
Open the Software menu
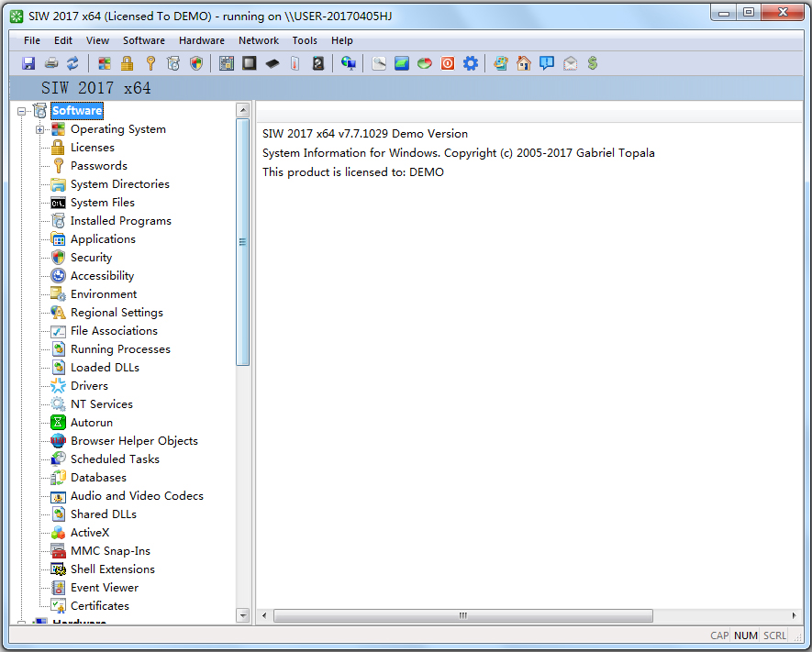(x=144, y=40)
